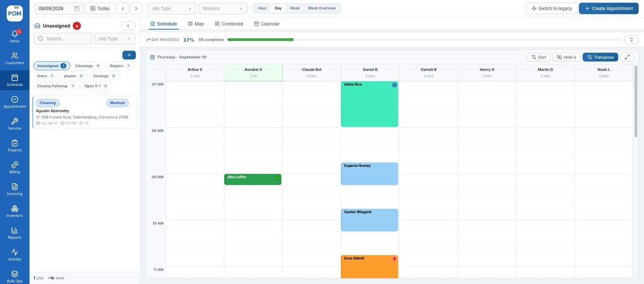The width and height of the screenshot is (644, 284).
Task: Switch to Hour view
Action: pos(263,8)
